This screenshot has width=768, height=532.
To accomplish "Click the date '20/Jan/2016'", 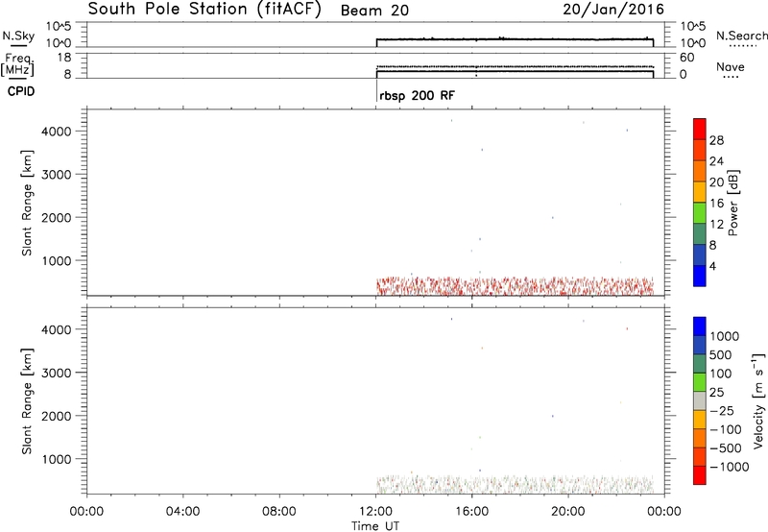I will 613,10.
